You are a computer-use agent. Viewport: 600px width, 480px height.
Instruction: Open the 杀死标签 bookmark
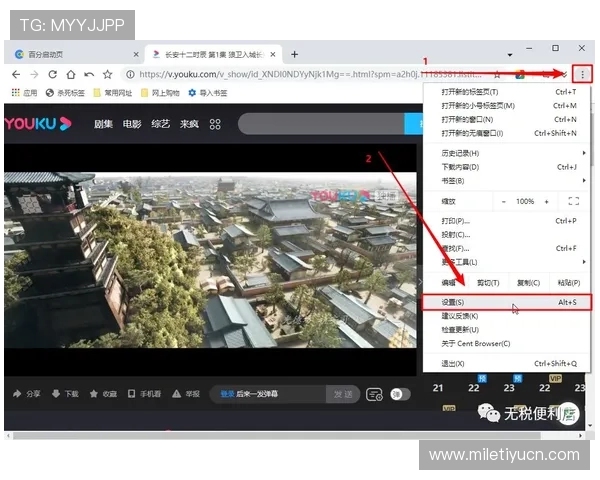65,93
